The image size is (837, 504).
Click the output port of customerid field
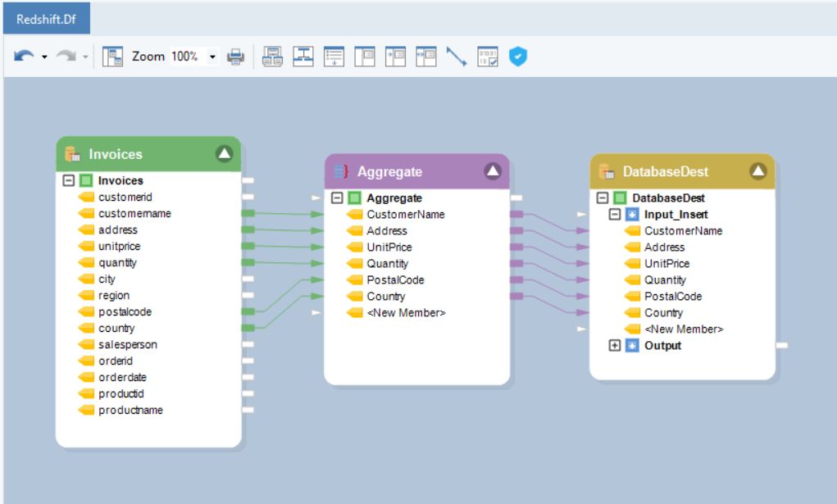click(x=248, y=197)
